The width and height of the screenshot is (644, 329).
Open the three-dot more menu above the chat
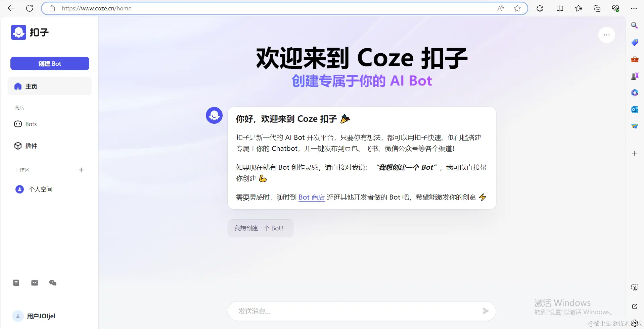click(x=607, y=35)
